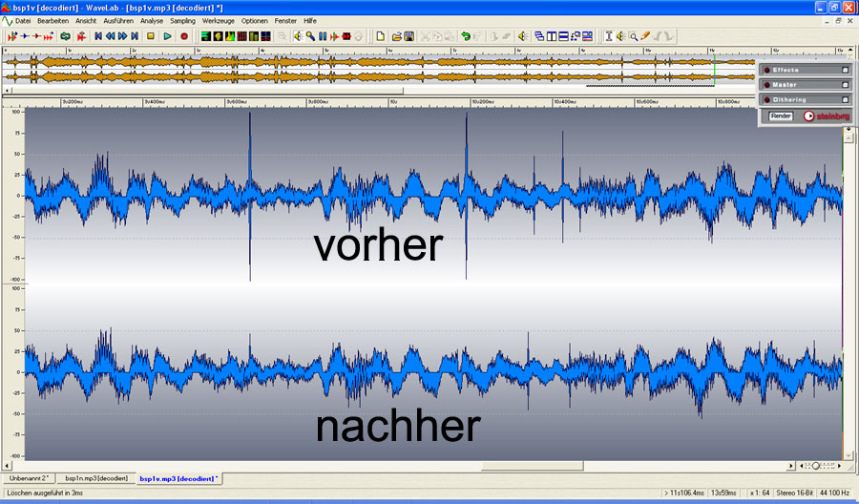Open the Ansicht menu
Image resolution: width=859 pixels, height=504 pixels.
pyautogui.click(x=86, y=21)
